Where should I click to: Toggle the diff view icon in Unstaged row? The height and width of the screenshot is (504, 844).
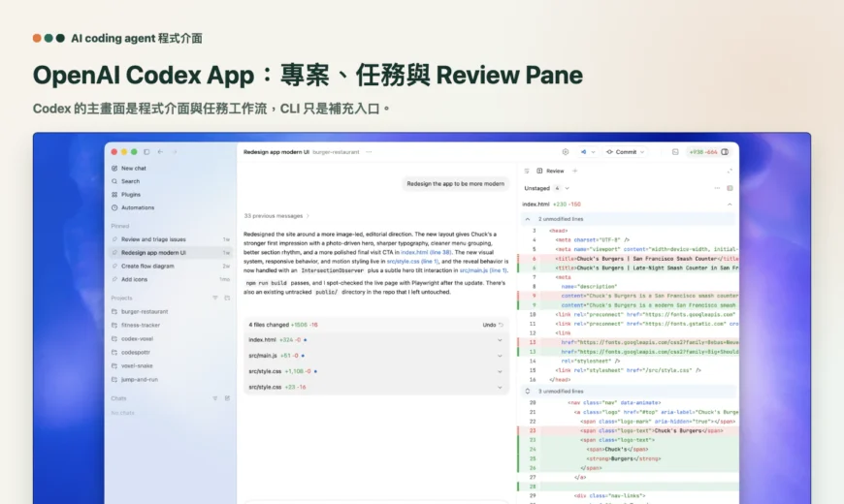(730, 188)
